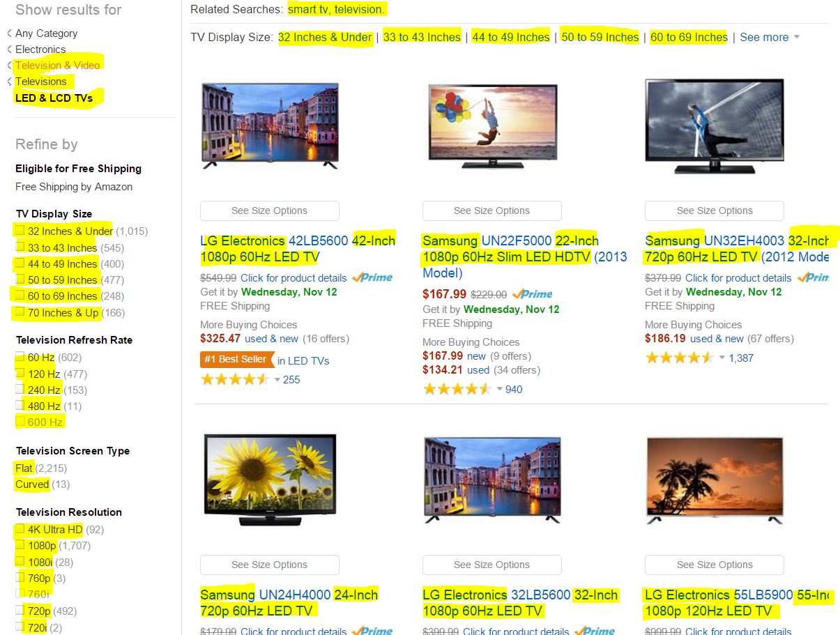Viewport: 840px width, 635px height.
Task: Open the rating dropdown arrow beside 255 reviews
Action: 277,380
